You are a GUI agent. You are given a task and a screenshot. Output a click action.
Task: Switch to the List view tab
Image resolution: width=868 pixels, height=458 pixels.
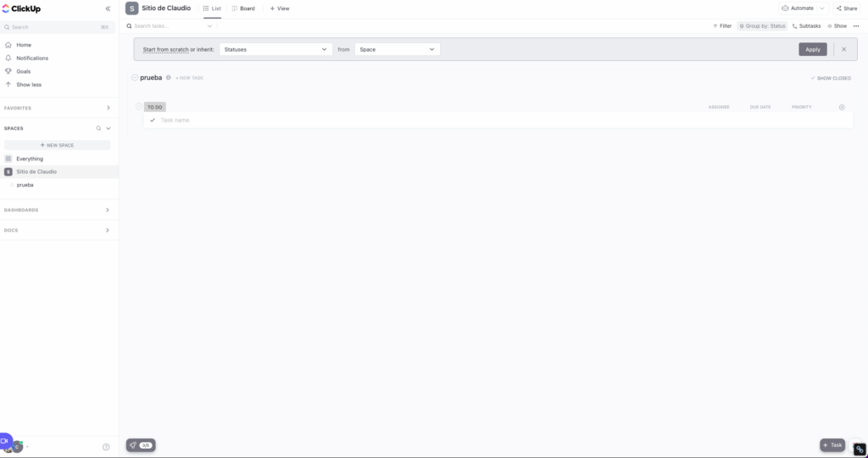[x=212, y=8]
